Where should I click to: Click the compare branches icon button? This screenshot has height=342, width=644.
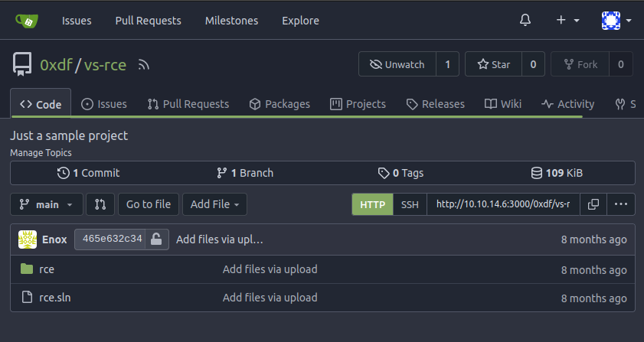click(x=100, y=204)
